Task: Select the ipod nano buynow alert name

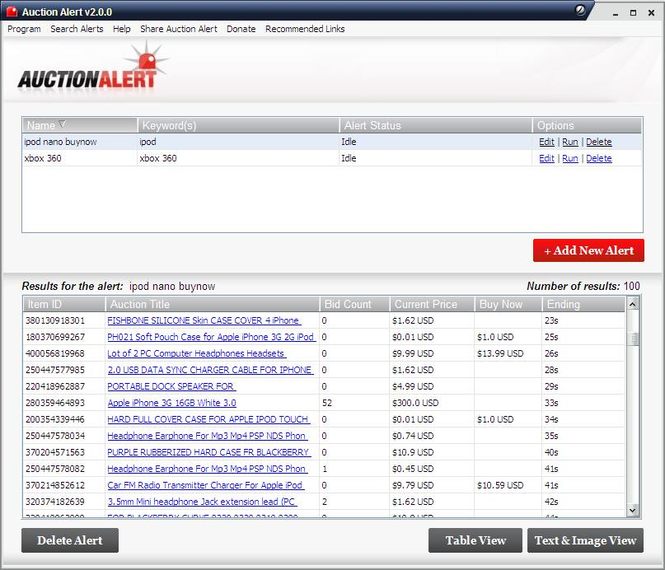Action: tap(61, 142)
